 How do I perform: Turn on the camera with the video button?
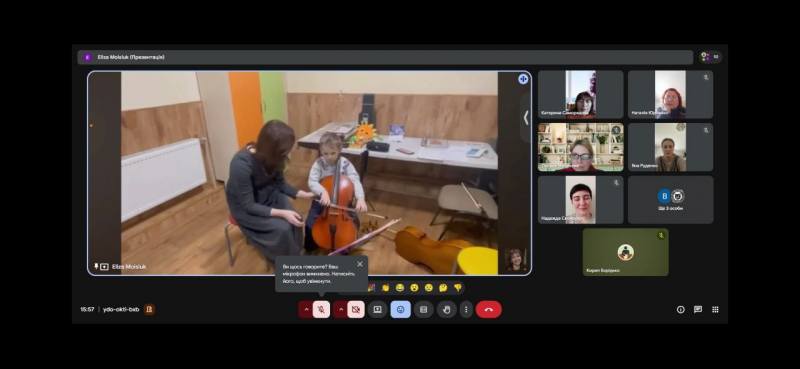pyautogui.click(x=356, y=309)
